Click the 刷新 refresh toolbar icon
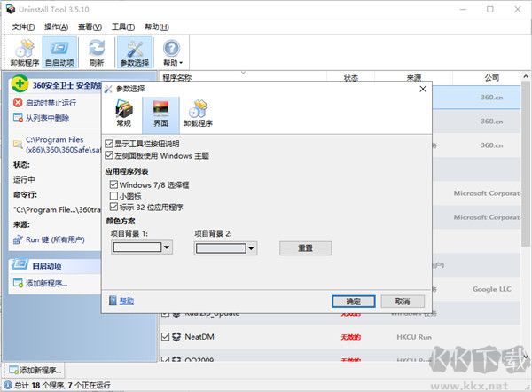Image resolution: width=532 pixels, height=392 pixels. [97, 52]
